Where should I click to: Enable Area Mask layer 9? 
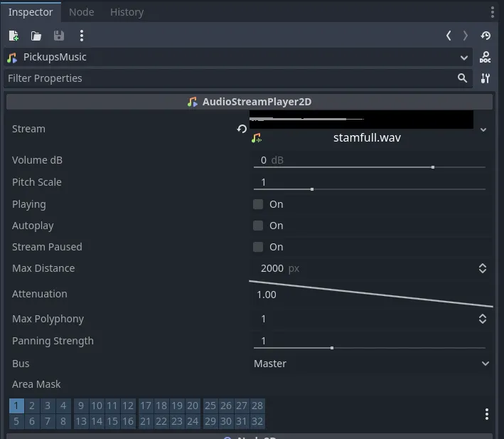pyautogui.click(x=81, y=406)
